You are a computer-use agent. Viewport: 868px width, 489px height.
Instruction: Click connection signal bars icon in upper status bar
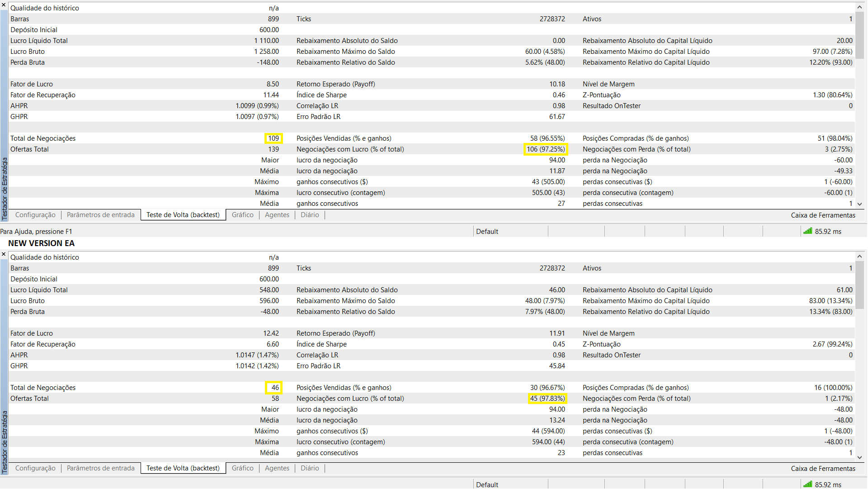(807, 231)
